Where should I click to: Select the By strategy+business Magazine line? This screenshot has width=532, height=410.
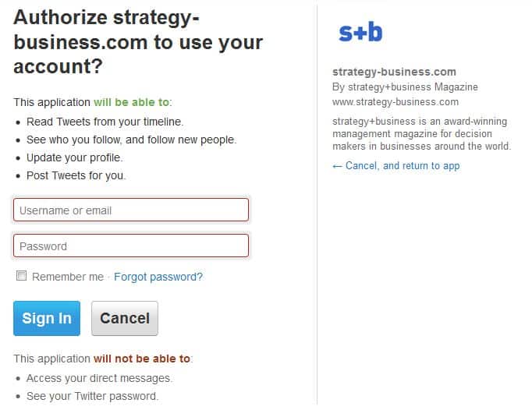(405, 87)
